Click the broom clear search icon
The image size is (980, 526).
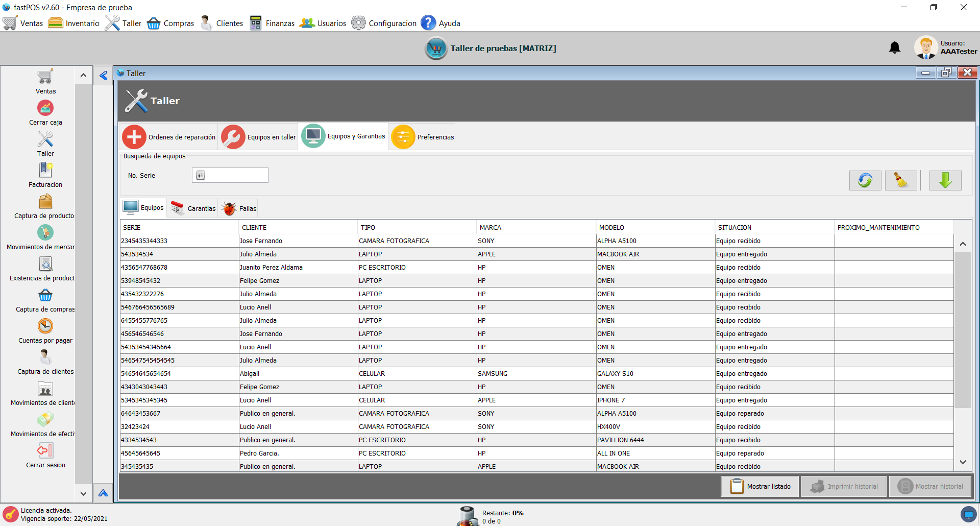900,180
